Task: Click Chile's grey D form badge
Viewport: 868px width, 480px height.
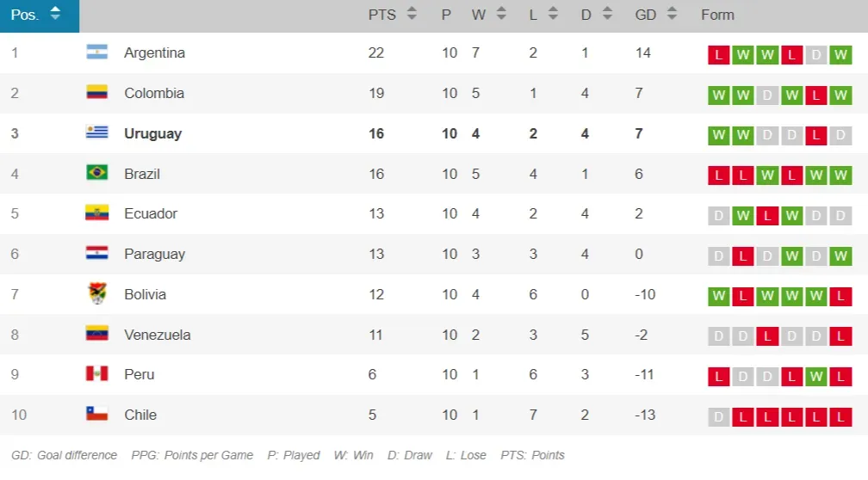Action: pos(718,417)
